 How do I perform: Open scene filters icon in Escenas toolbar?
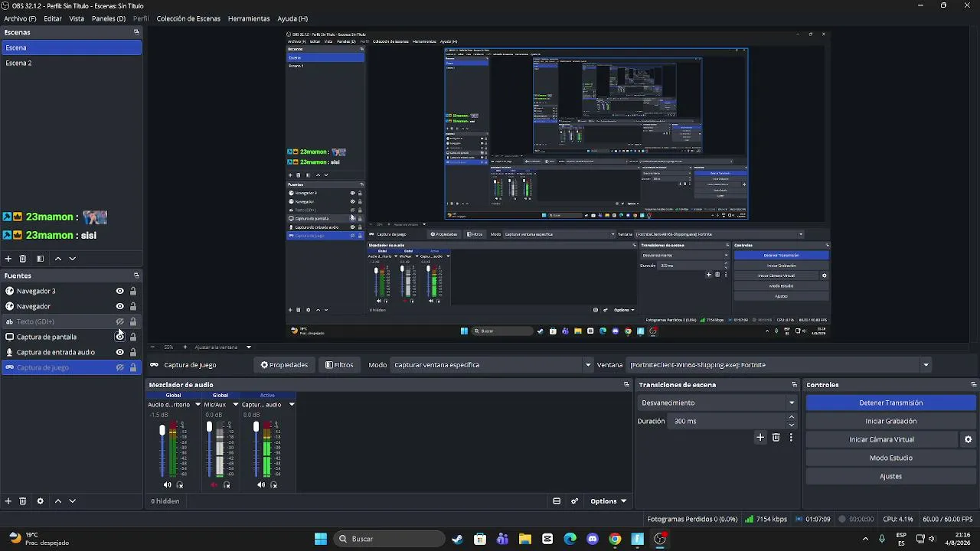[x=41, y=259]
